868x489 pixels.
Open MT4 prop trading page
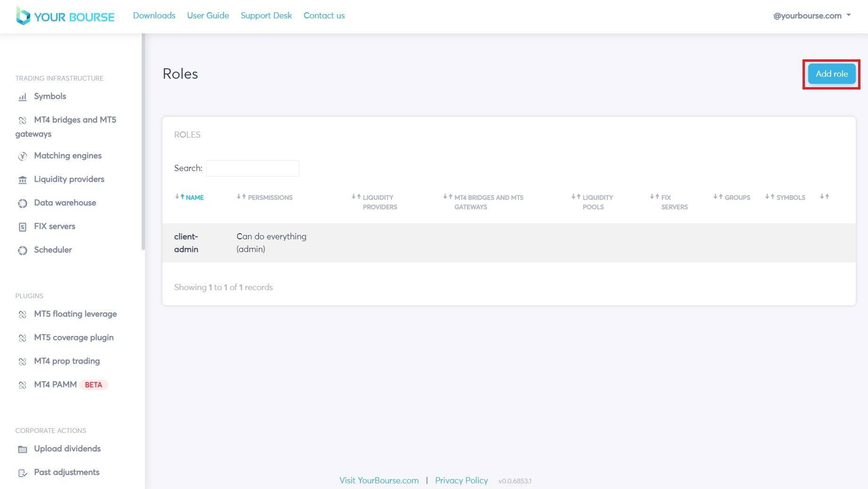(x=67, y=361)
